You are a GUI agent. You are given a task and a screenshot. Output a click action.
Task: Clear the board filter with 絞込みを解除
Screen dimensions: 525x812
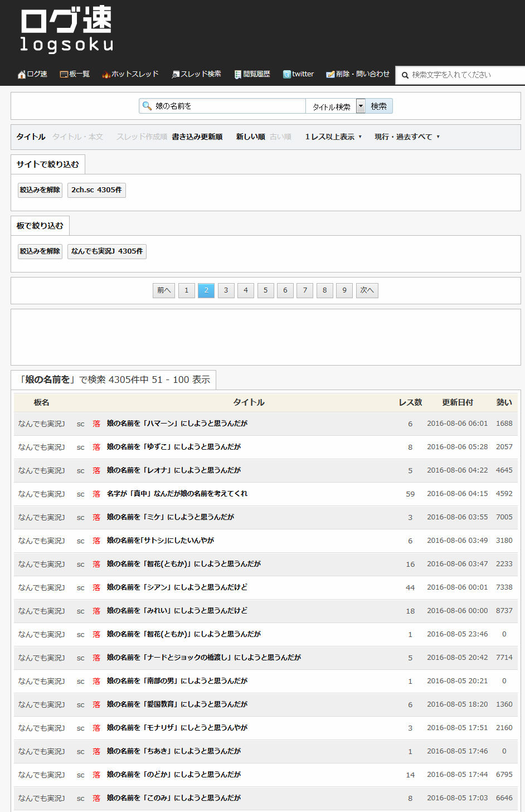pos(40,251)
